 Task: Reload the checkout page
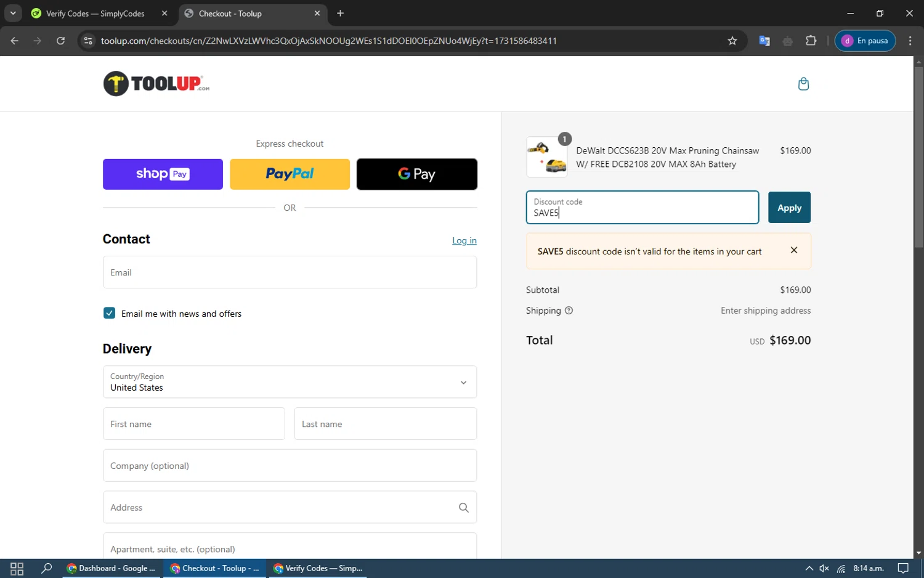60,41
